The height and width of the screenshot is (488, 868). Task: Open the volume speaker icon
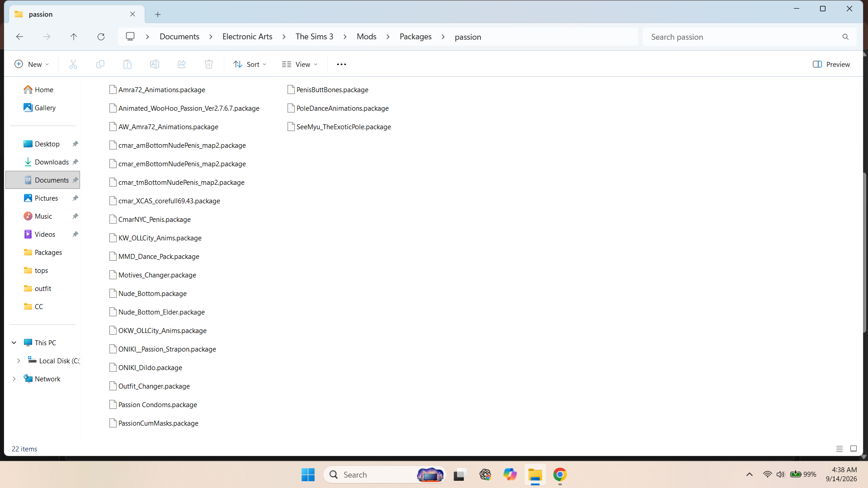click(781, 474)
